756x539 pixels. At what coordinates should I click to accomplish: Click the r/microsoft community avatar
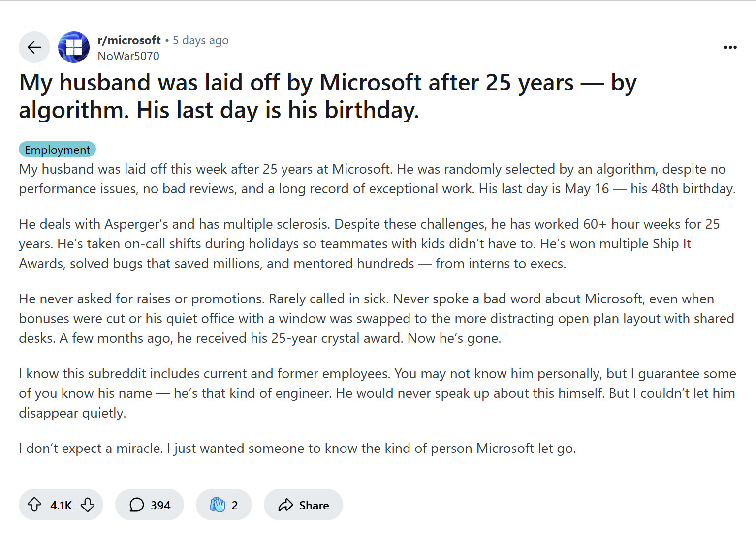(x=73, y=47)
